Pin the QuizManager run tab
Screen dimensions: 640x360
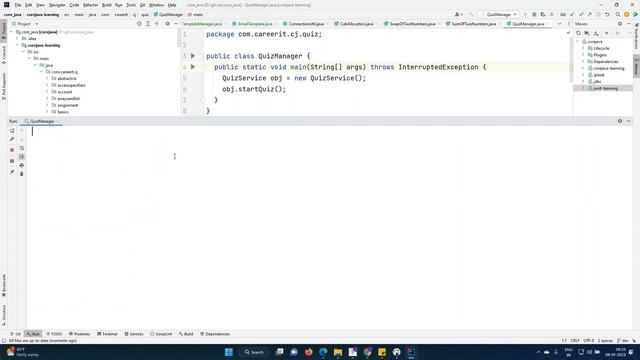point(12,172)
